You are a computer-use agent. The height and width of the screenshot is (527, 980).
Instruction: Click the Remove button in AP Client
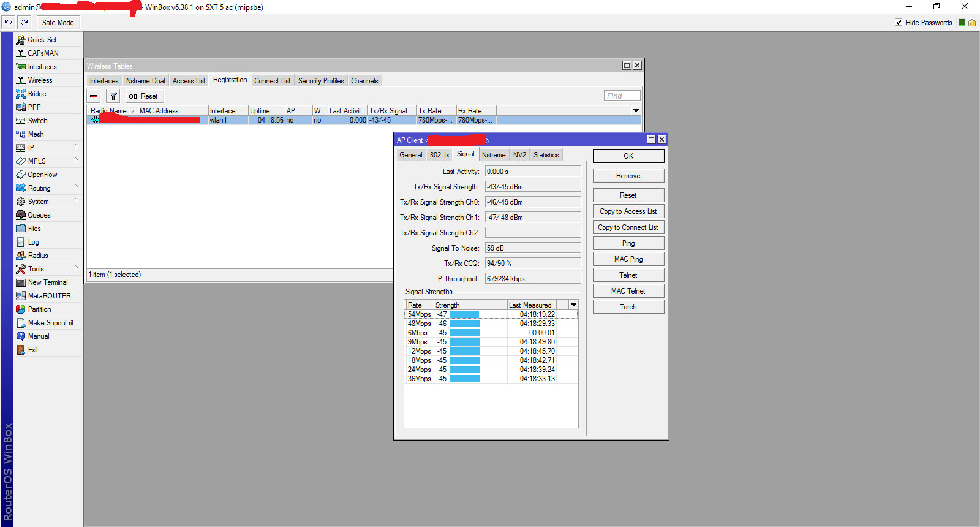tap(628, 176)
